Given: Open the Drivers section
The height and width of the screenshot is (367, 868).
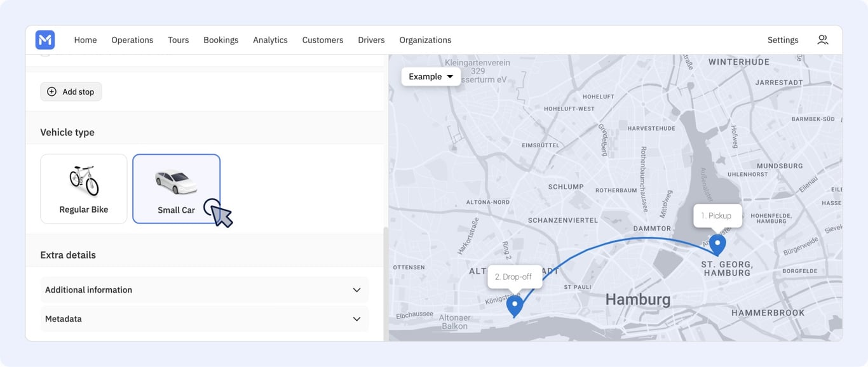Looking at the screenshot, I should pos(371,40).
